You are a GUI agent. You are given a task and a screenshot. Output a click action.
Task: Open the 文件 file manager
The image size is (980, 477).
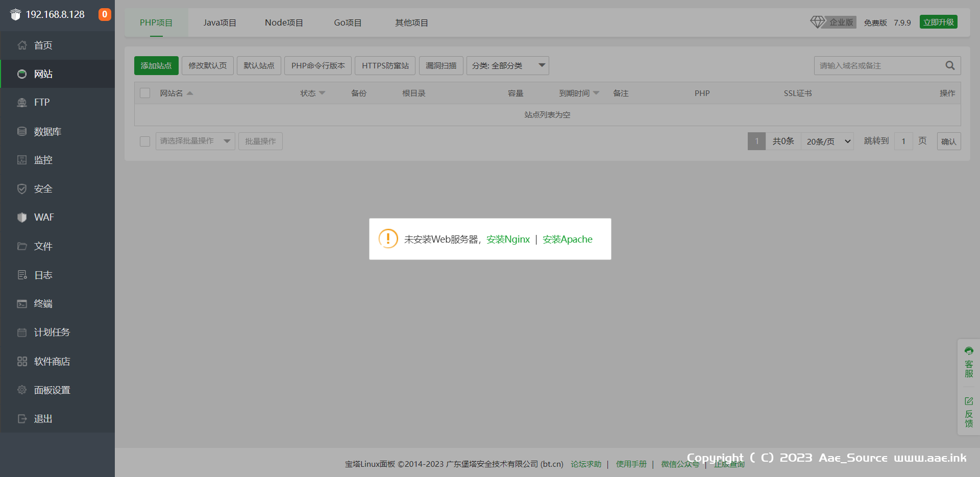[43, 246]
